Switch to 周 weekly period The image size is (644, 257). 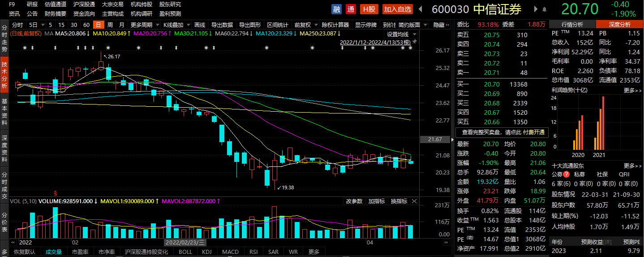[x=110, y=25]
